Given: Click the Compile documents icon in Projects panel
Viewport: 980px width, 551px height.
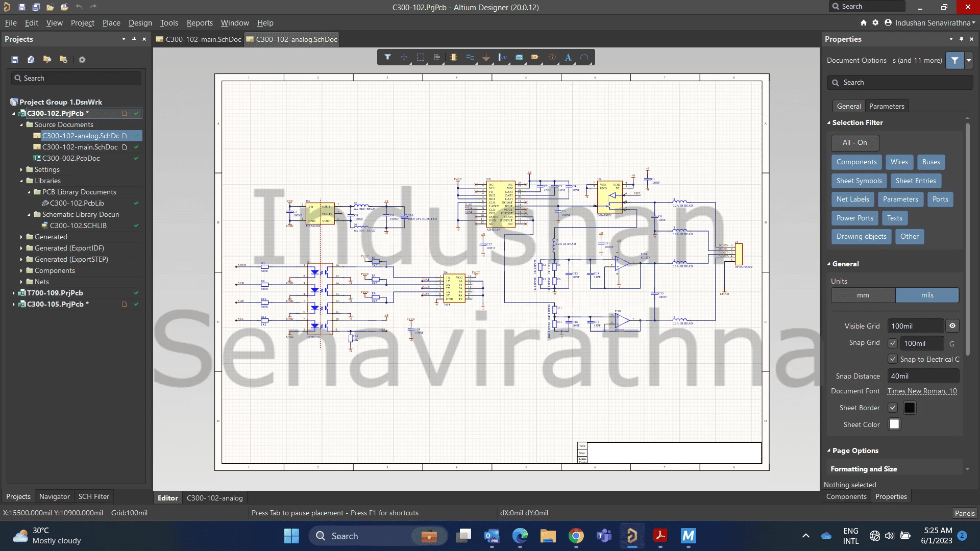Looking at the screenshot, I should click(x=31, y=60).
